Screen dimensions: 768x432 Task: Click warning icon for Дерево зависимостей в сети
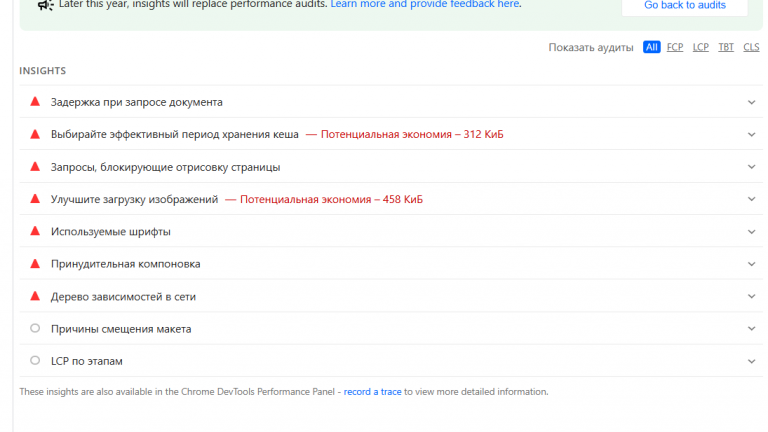(35, 296)
